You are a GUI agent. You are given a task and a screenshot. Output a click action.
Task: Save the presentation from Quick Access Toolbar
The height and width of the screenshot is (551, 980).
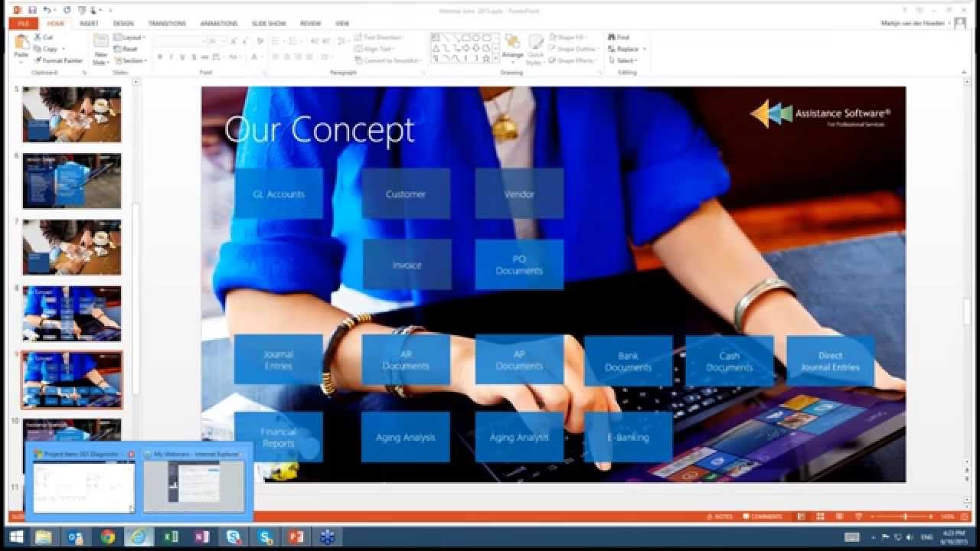click(x=32, y=10)
